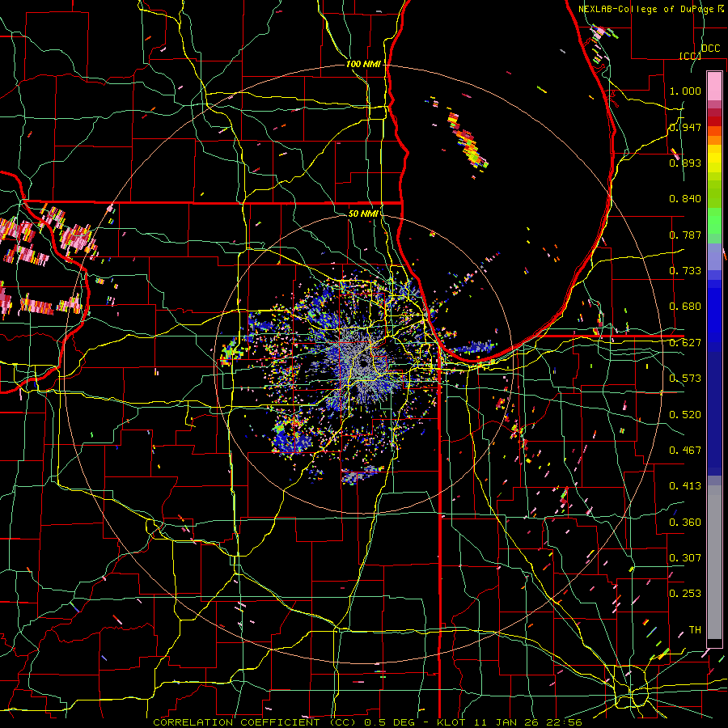Screen dimensions: 728x728
Task: Select the 0.573 legend value
Action: click(685, 379)
